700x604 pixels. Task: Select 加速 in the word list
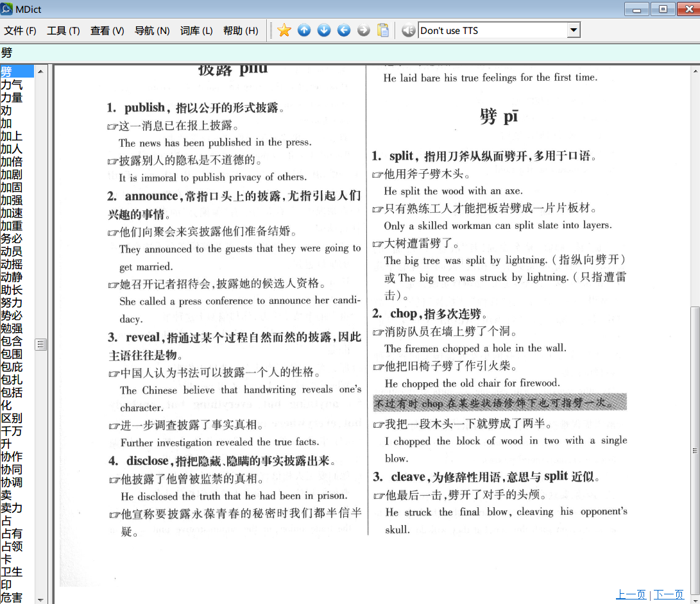pos(12,214)
